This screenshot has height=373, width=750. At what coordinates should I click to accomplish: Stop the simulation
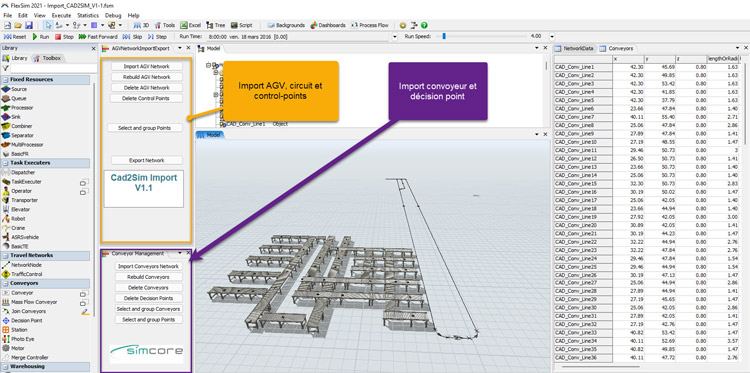coord(64,36)
